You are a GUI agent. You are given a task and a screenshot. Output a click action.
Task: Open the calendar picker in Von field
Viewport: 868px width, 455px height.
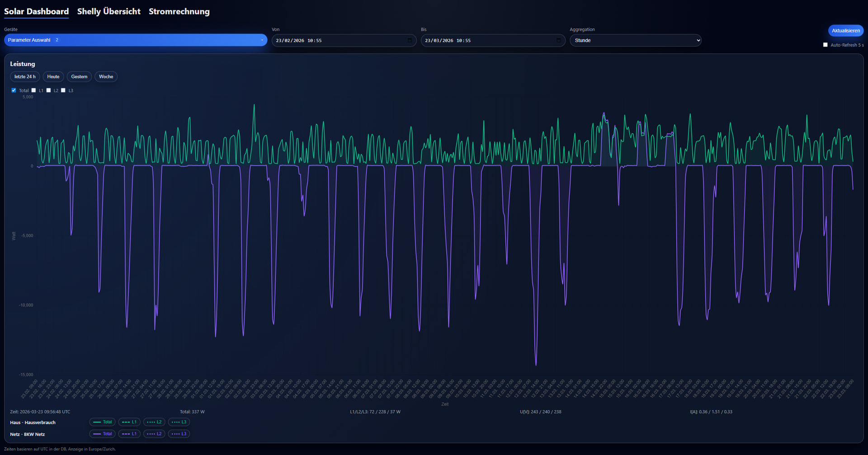pyautogui.click(x=410, y=40)
